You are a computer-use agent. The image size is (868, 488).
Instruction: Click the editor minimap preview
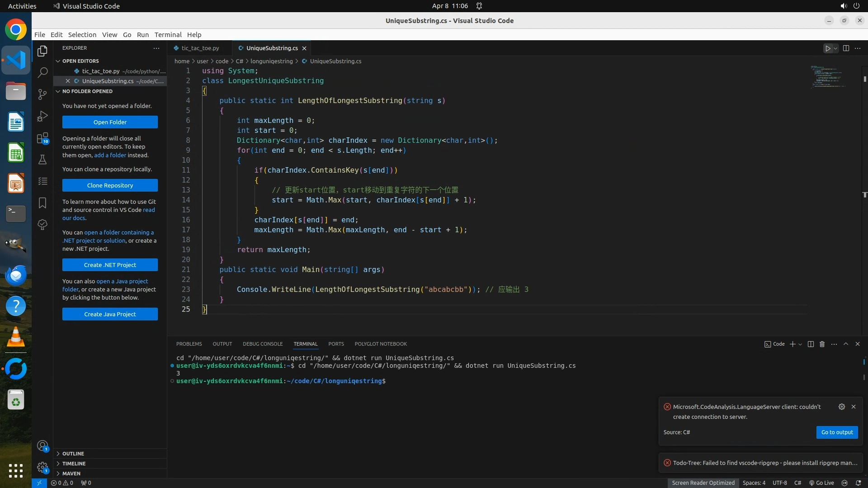tap(827, 77)
